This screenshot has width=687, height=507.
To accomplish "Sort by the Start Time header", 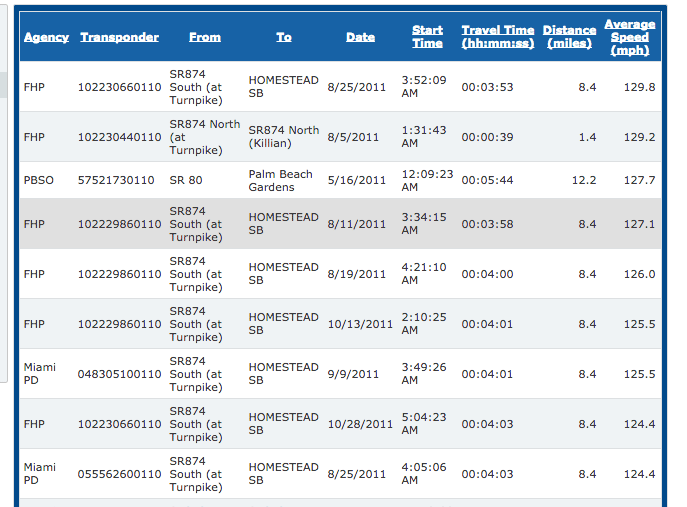I will (x=427, y=37).
